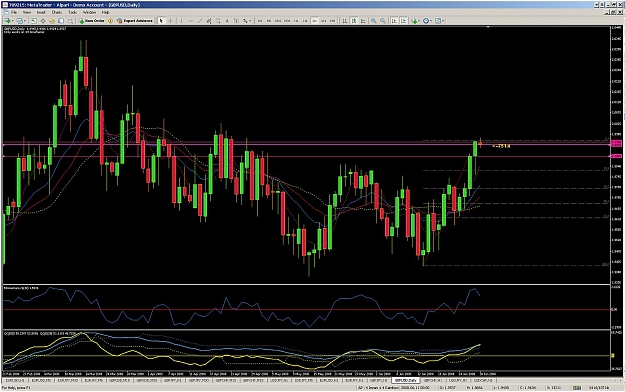Open the Tools menu
The width and height of the screenshot is (625, 392).
pyautogui.click(x=72, y=12)
